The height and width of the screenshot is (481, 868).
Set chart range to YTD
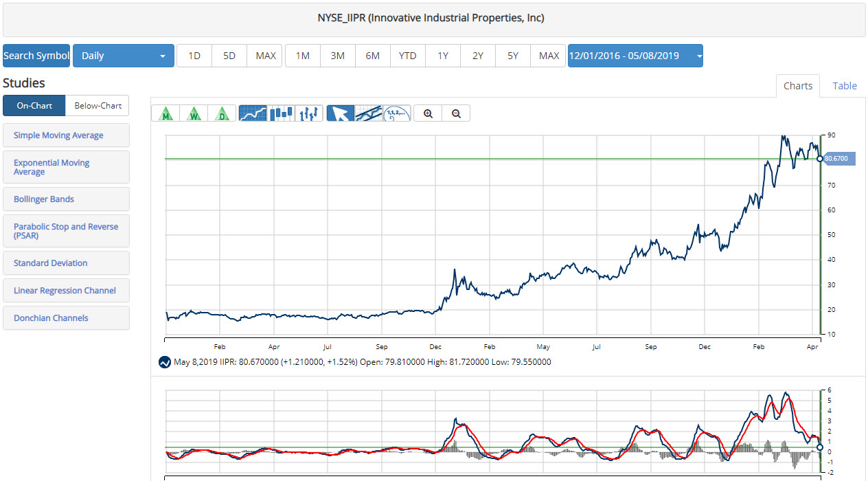[x=408, y=56]
